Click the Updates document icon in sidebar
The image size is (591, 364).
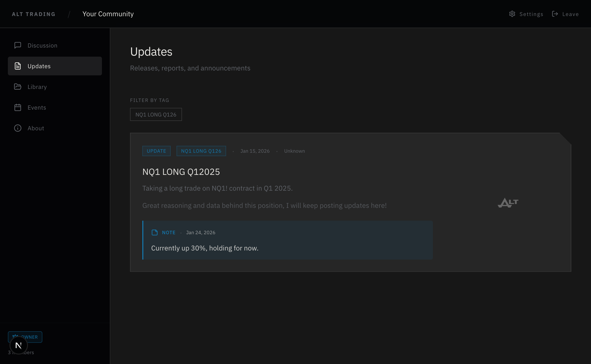point(18,66)
